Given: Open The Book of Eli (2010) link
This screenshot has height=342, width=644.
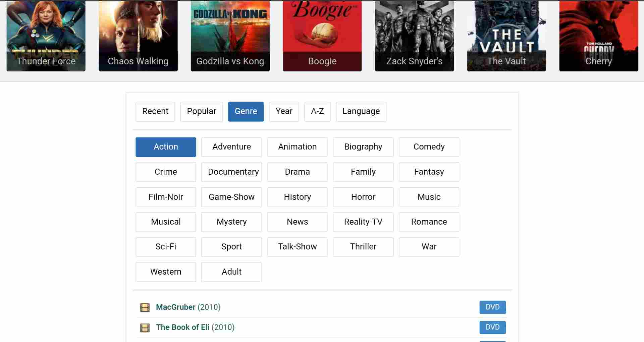Looking at the screenshot, I should coord(195,327).
